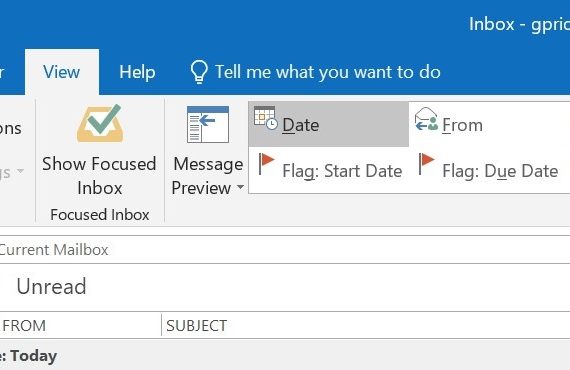Click the red flag beside Flag: Due Date
Image resolution: width=570 pixels, height=370 pixels.
(x=426, y=164)
